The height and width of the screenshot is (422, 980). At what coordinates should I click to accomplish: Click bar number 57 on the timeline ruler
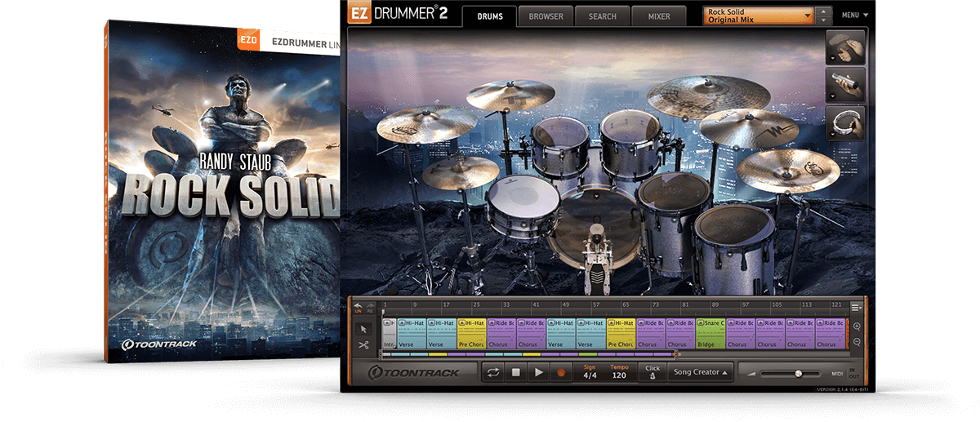pyautogui.click(x=596, y=305)
